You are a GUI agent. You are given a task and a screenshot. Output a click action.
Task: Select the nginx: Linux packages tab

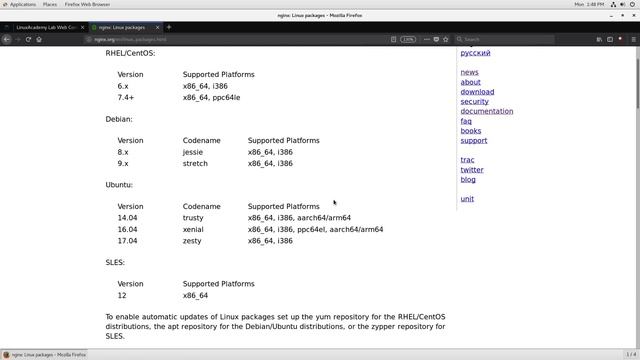pos(122,27)
